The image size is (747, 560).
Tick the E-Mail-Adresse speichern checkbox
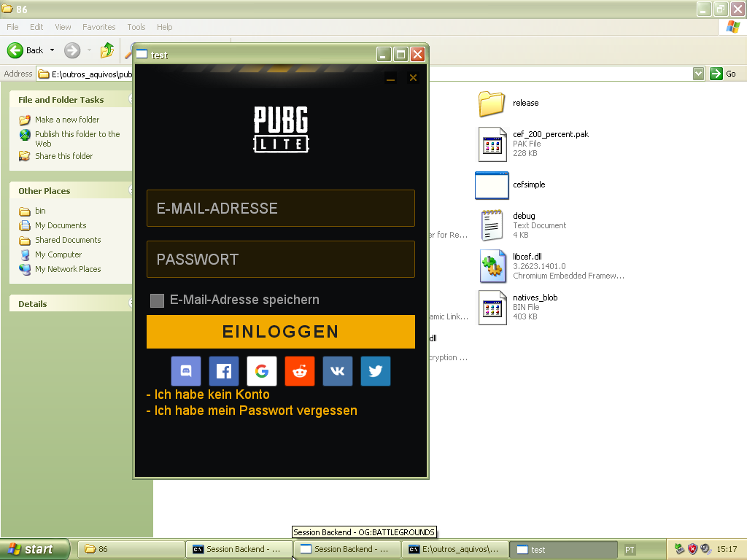coord(158,300)
